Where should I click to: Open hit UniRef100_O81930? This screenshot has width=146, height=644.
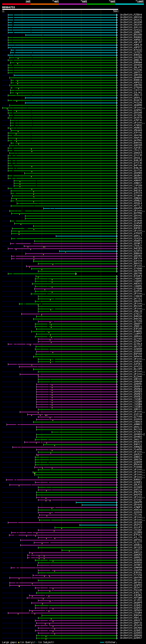coord(131,25)
